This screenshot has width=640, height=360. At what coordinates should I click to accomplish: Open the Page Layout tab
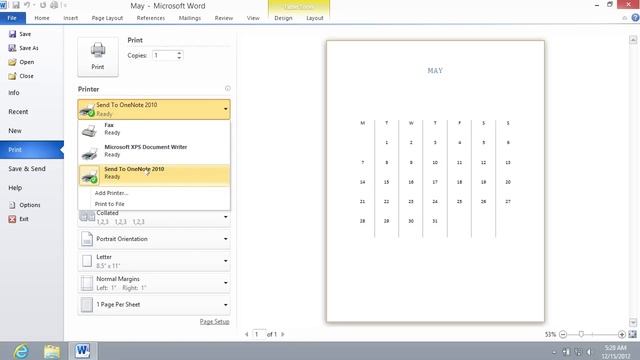pyautogui.click(x=107, y=18)
